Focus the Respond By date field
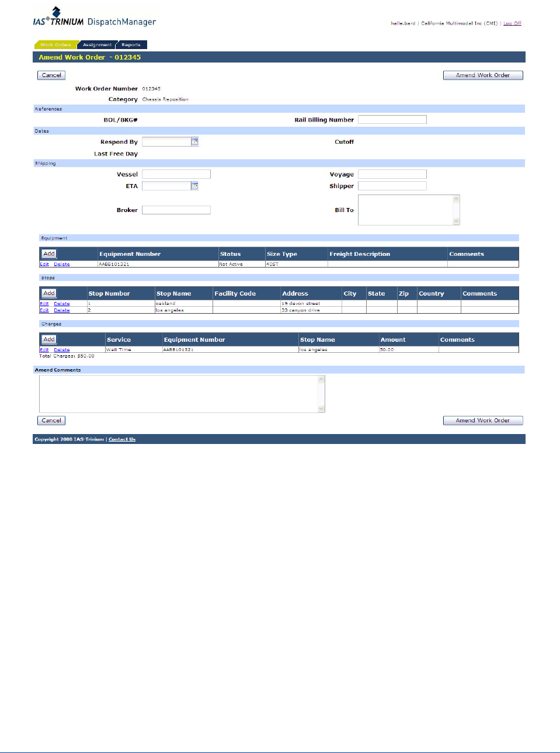Image resolution: width=560 pixels, height=753 pixels. pos(166,141)
